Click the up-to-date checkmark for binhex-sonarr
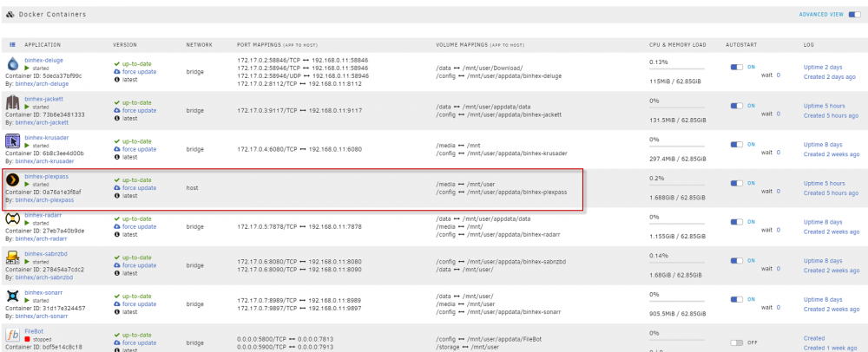The height and width of the screenshot is (352, 868). tap(117, 297)
